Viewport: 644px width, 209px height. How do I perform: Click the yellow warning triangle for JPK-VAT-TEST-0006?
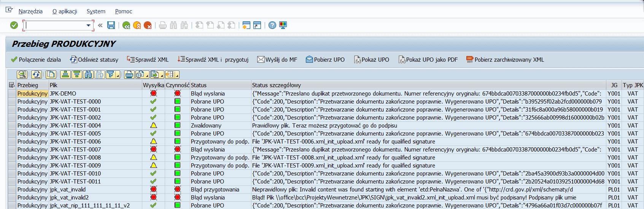point(153,141)
